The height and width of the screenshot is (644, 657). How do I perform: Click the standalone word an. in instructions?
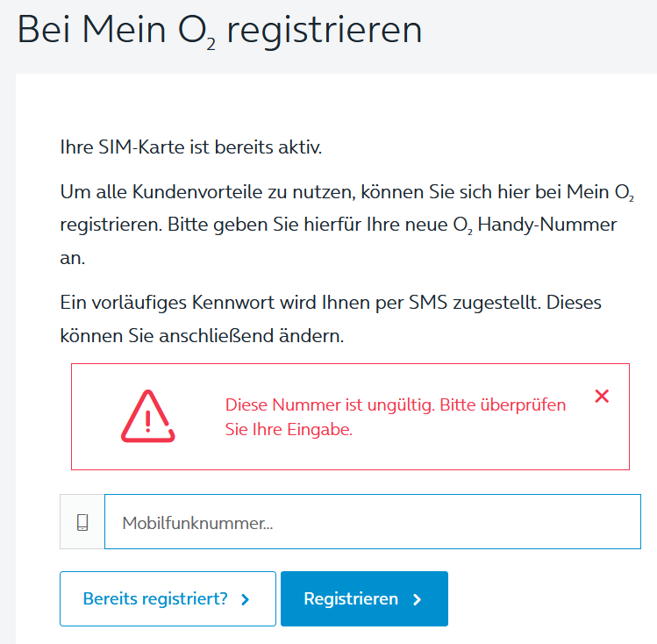pyautogui.click(x=73, y=259)
